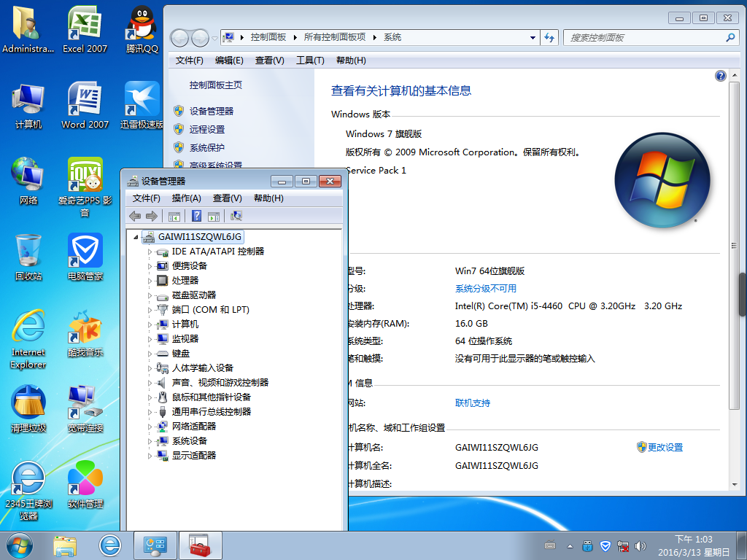Open the 回收站 recycle bin icon
747x560 pixels.
28,257
